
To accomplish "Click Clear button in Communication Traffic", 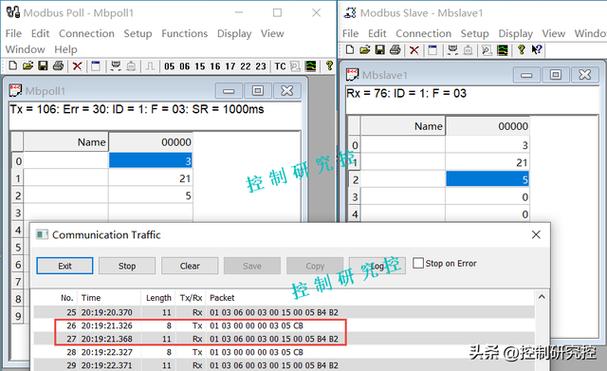I will click(x=190, y=266).
